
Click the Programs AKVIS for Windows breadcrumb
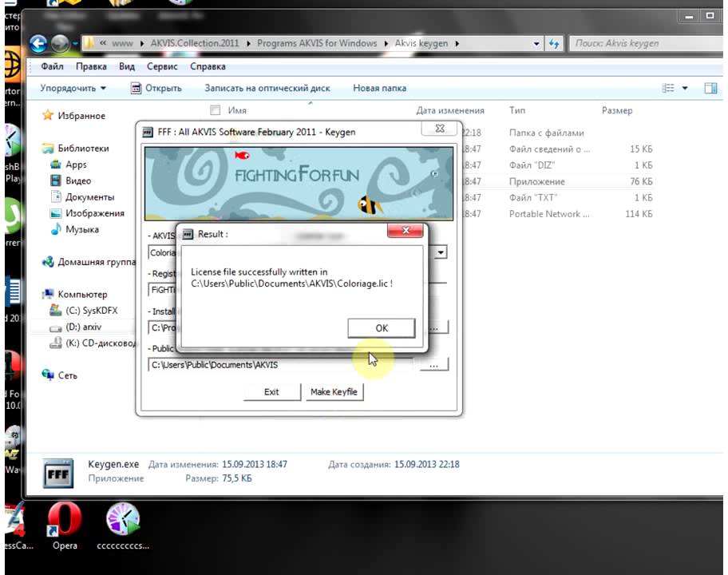(317, 43)
